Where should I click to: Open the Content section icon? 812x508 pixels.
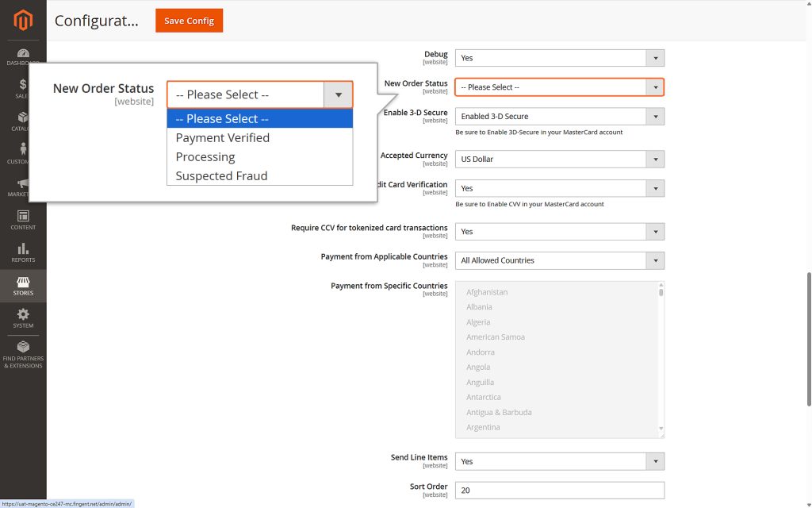(23, 220)
